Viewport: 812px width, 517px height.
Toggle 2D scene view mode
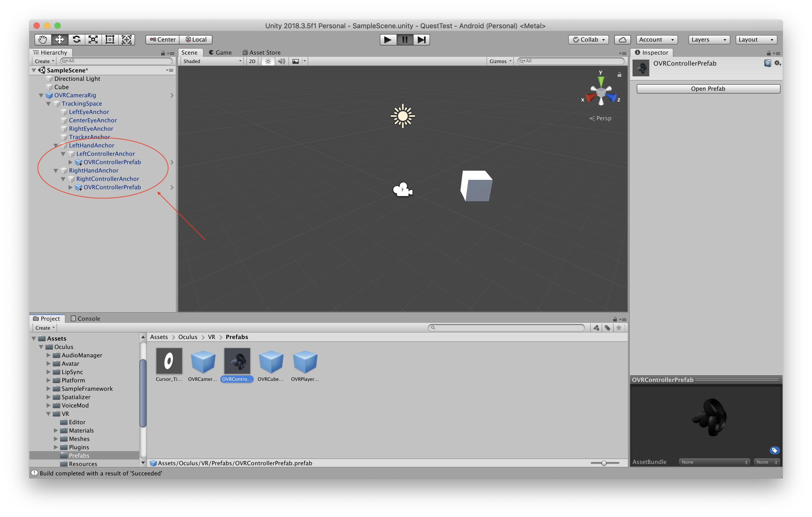pos(252,61)
